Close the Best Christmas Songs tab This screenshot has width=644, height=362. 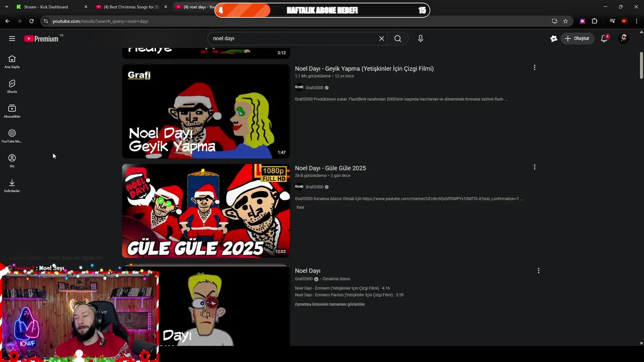(x=166, y=7)
